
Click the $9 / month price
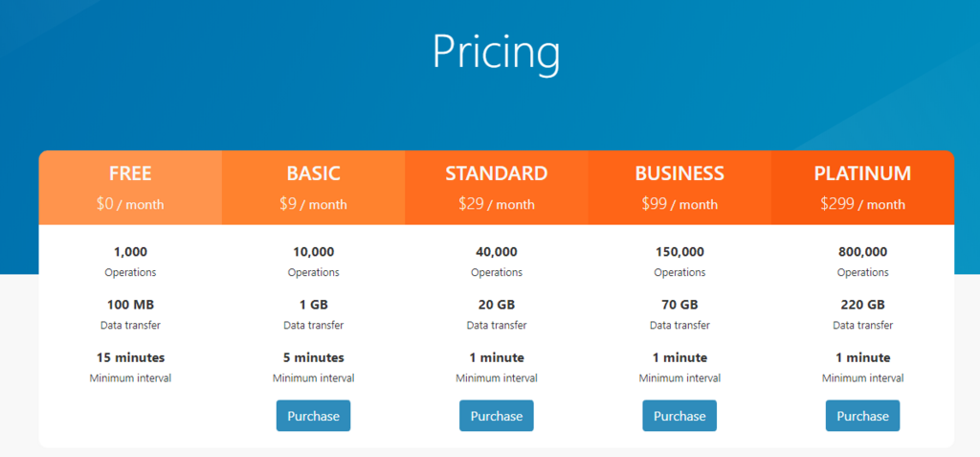[313, 204]
